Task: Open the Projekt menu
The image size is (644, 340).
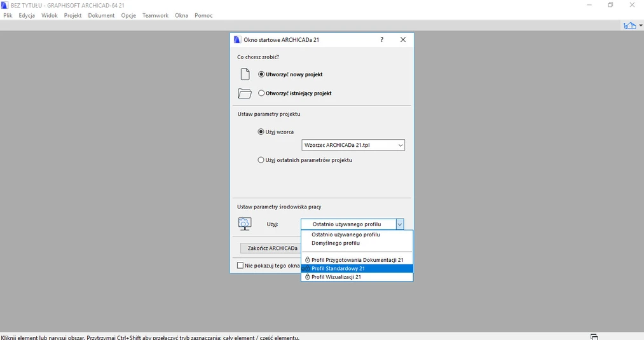Action: coord(72,16)
